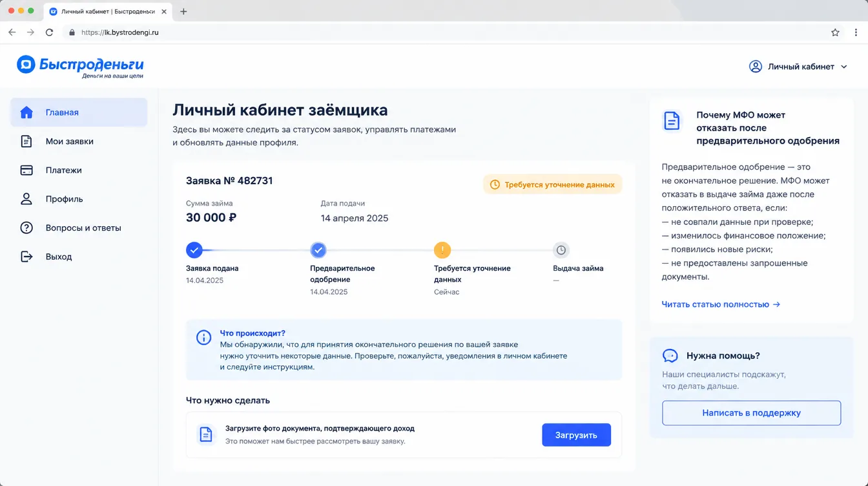Click the Выдача займа clock step marker

(561, 250)
